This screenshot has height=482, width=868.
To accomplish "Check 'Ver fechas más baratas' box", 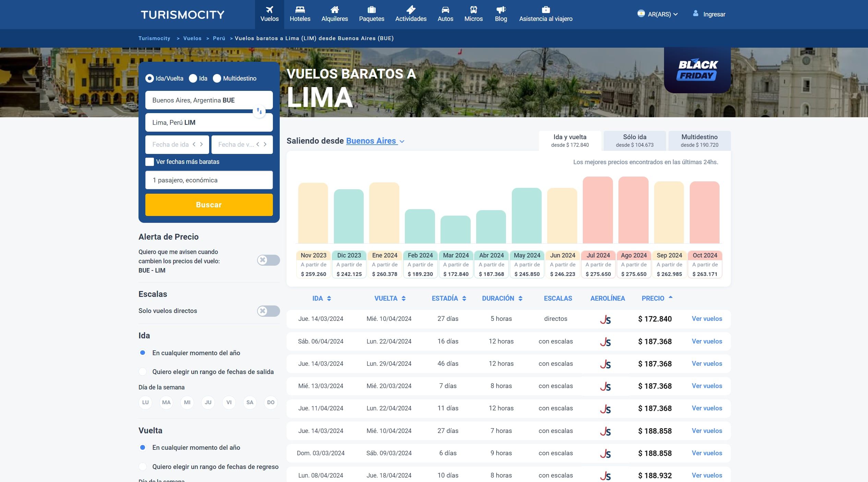I will coord(149,162).
